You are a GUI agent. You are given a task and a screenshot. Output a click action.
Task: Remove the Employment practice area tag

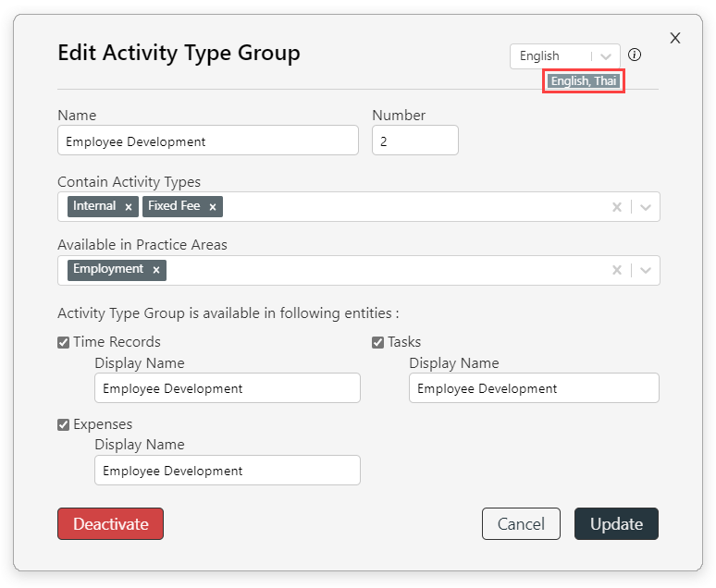(x=156, y=270)
